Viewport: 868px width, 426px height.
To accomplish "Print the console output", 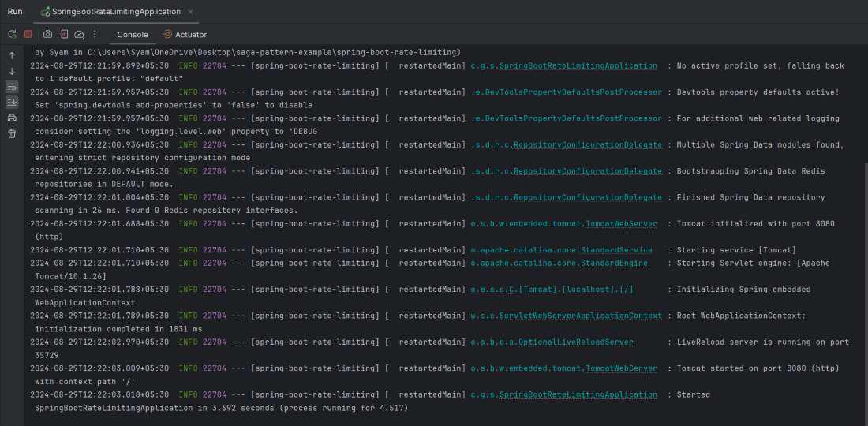I will tap(12, 118).
